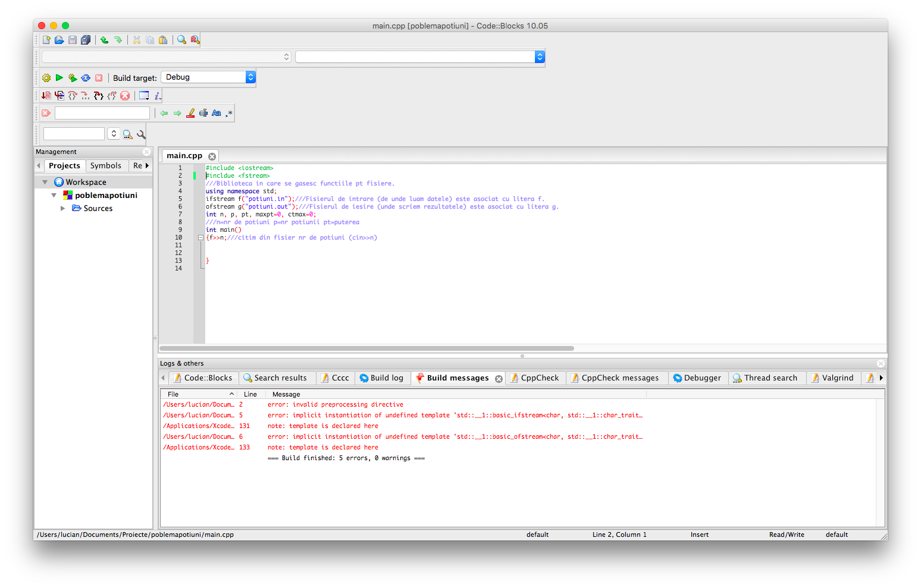Expand the Sources folder in project tree
921x588 pixels.
(x=63, y=208)
